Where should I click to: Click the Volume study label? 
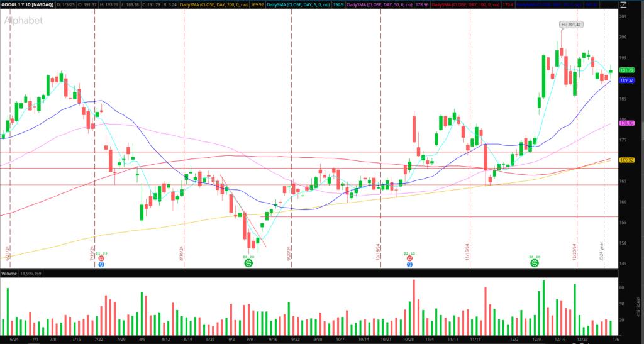9,274
